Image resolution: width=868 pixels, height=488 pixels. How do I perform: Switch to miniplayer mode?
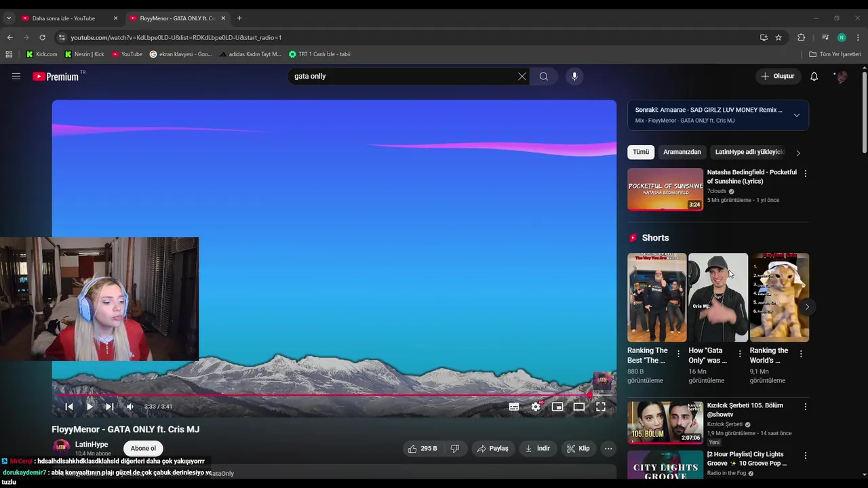click(x=557, y=407)
